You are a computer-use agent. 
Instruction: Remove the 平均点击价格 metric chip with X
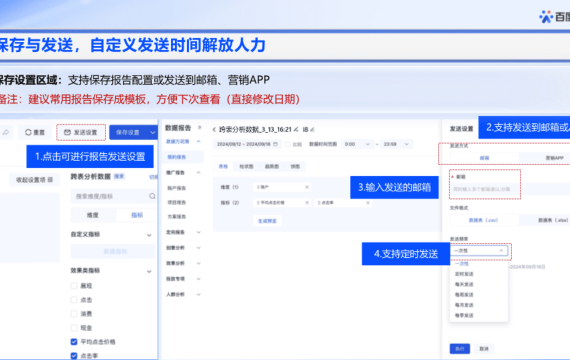307,203
